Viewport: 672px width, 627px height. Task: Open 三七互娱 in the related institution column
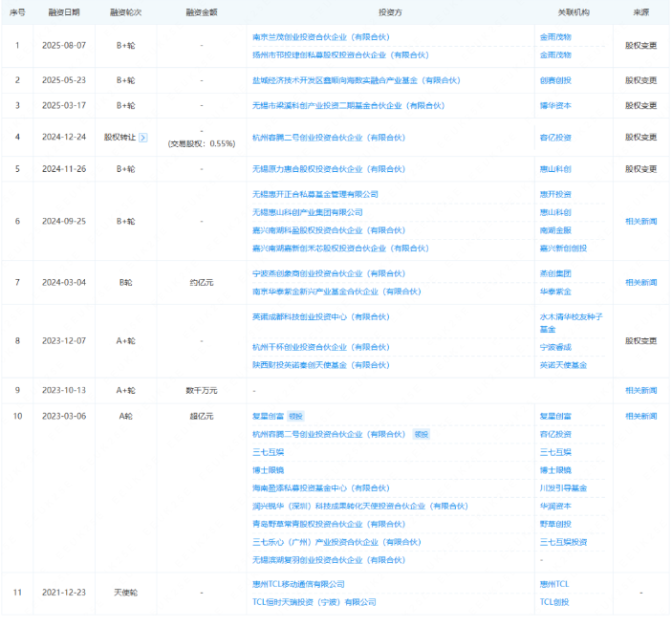pos(555,453)
